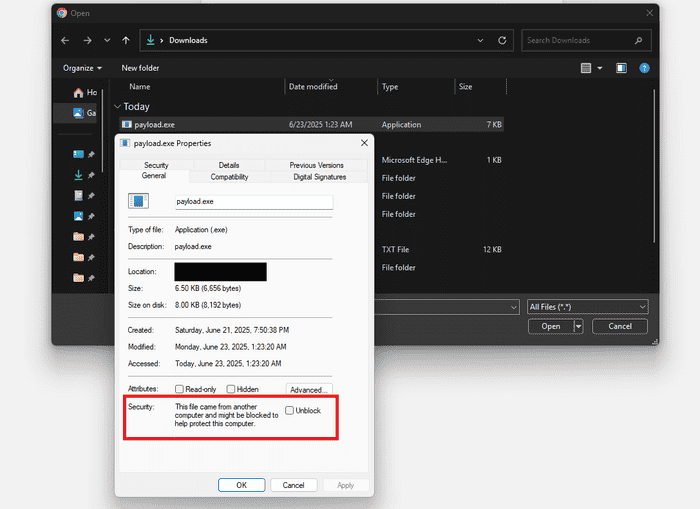Screen dimensions: 700x509
Task: Close payload.exe Properties window
Action: click(364, 143)
